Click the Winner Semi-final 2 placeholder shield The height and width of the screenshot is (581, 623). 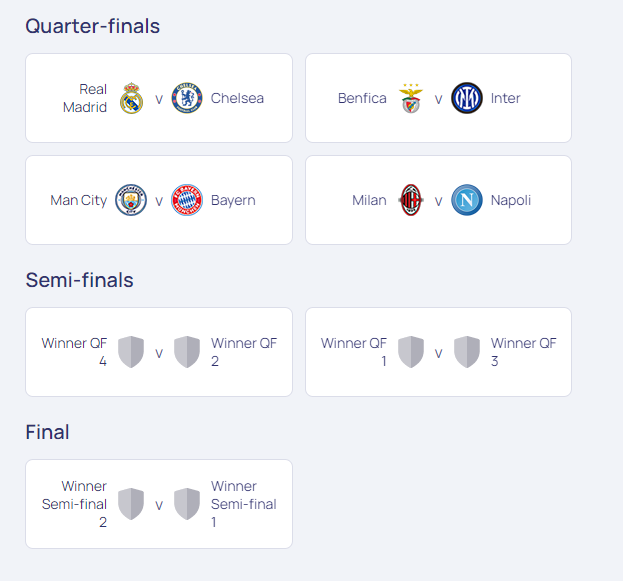pos(131,504)
